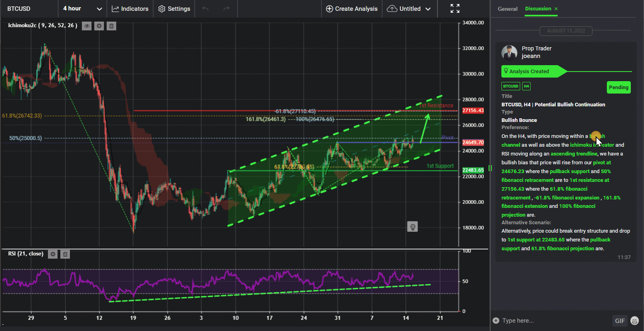
Task: Click the Analysis Created banner
Action: tap(534, 72)
